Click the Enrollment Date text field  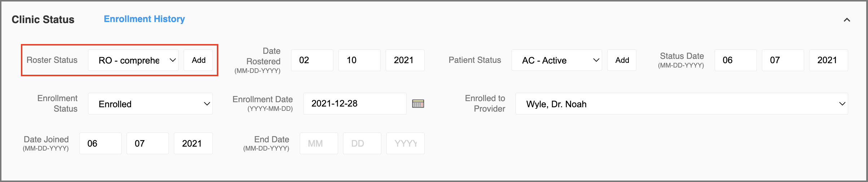(355, 104)
